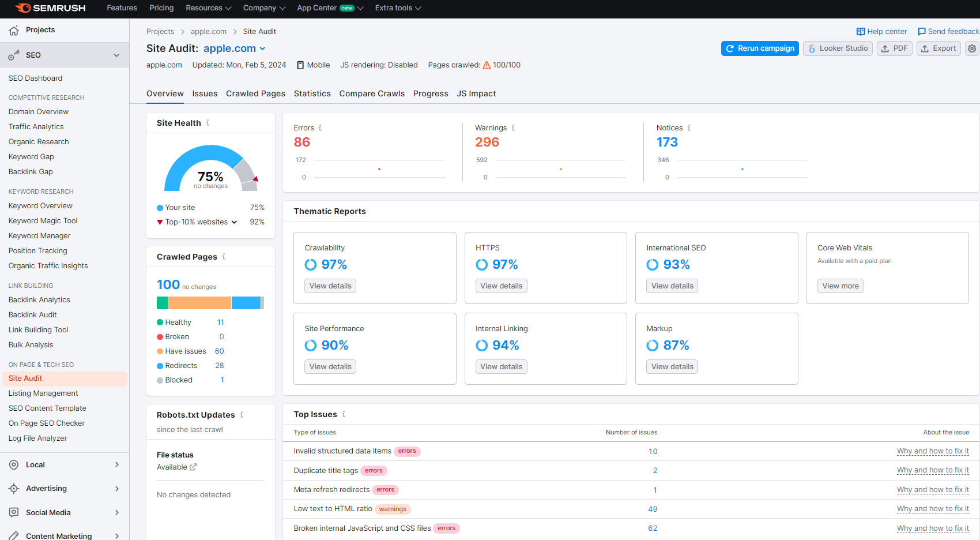The width and height of the screenshot is (980, 540).
Task: Open robots.txt Available external link icon
Action: pyautogui.click(x=193, y=467)
